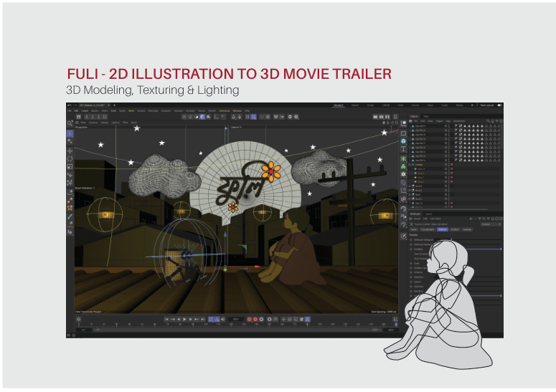Switch to Points mode icon in top toolbar
Image resolution: width=556 pixels, height=392 pixels.
point(184,117)
